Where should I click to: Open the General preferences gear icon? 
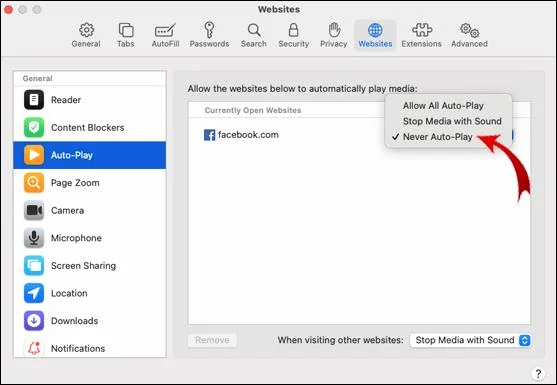(x=86, y=31)
